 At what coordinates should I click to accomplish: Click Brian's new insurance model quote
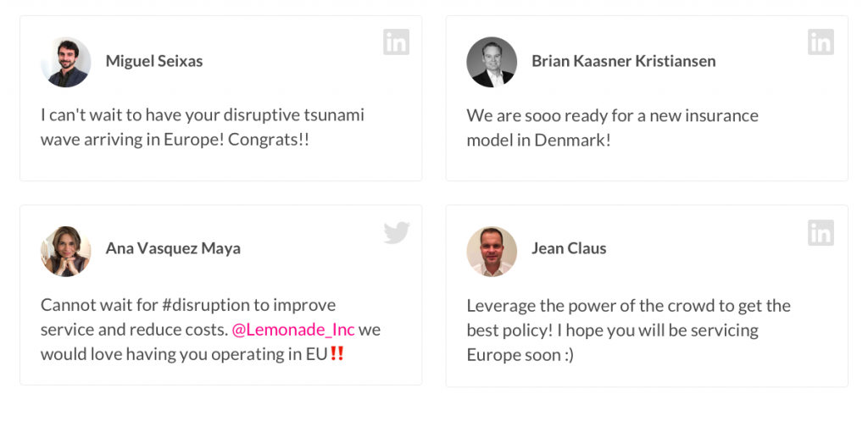[612, 127]
